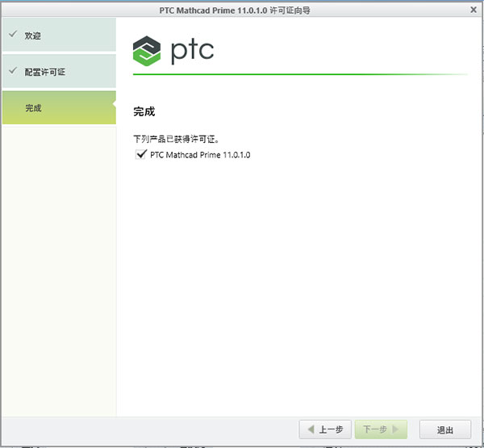Open the 欢迎 step in the sidebar
Image resolution: width=484 pixels, height=448 pixels.
(59, 35)
